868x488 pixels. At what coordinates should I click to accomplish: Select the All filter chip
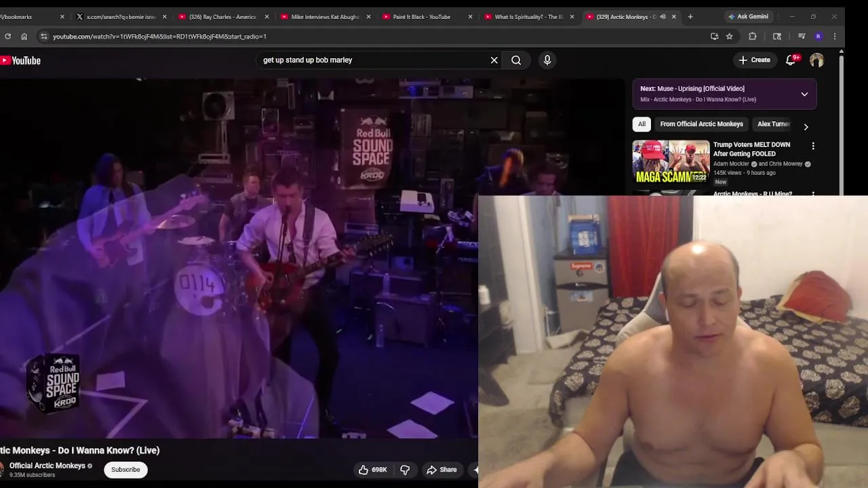pos(642,124)
